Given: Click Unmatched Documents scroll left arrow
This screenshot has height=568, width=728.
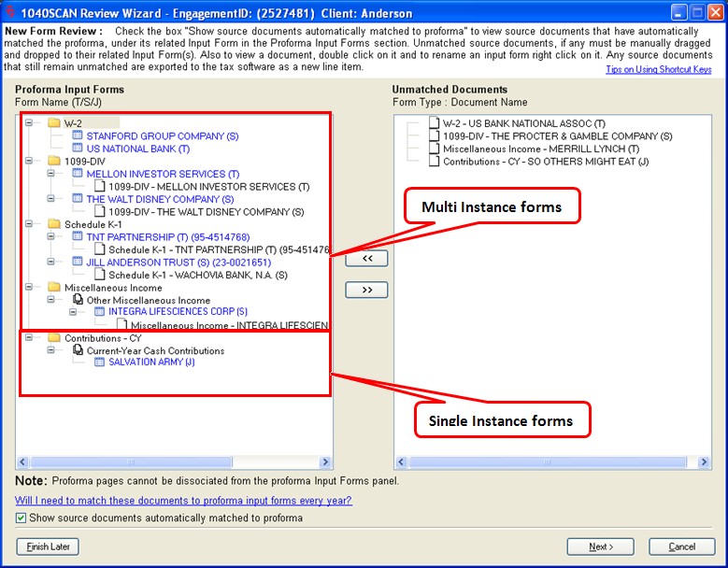Looking at the screenshot, I should point(402,461).
